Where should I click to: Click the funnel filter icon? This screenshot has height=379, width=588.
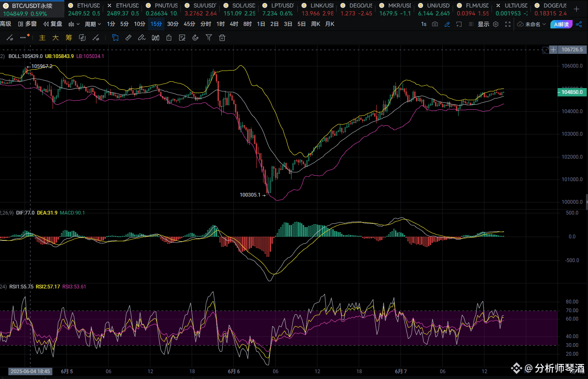209,38
